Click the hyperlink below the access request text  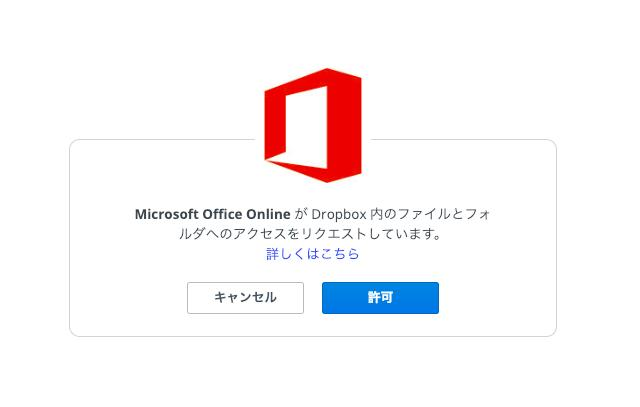click(313, 254)
